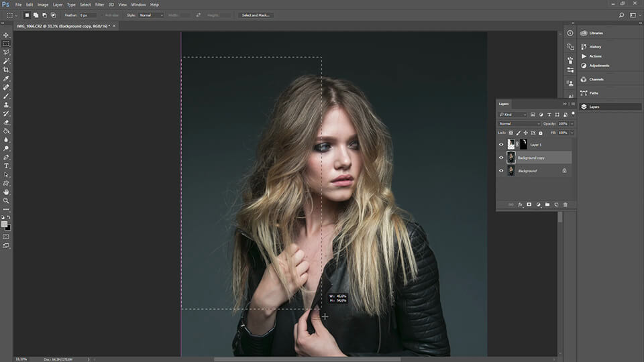Open the marquee tool preset picker arrow
644x362 pixels.
(x=16, y=15)
